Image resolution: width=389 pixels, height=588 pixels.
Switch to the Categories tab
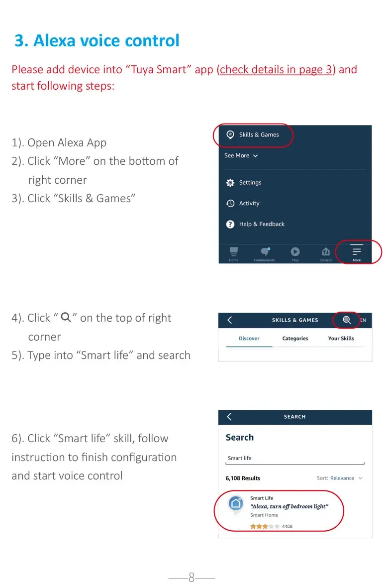pos(295,338)
